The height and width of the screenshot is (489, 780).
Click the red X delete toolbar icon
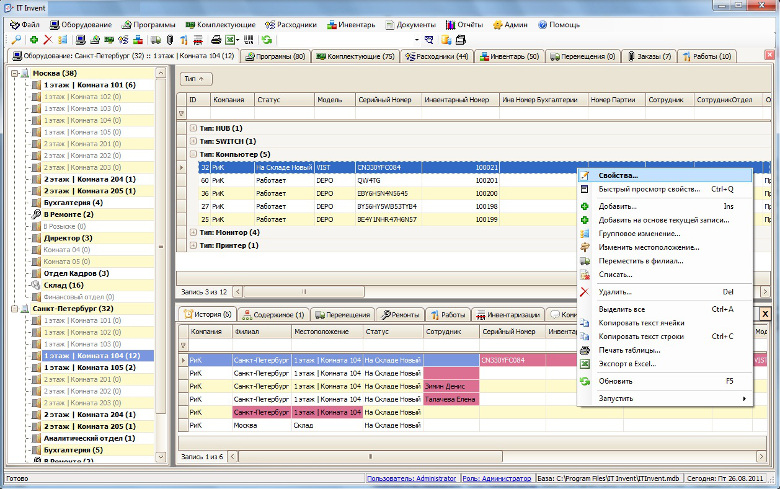47,40
